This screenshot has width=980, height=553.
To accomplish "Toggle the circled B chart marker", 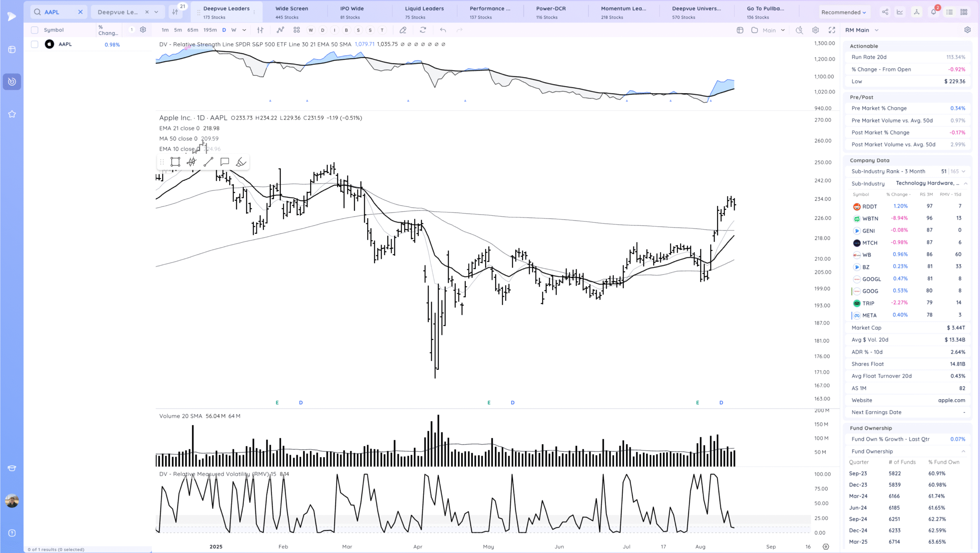I will tap(346, 30).
